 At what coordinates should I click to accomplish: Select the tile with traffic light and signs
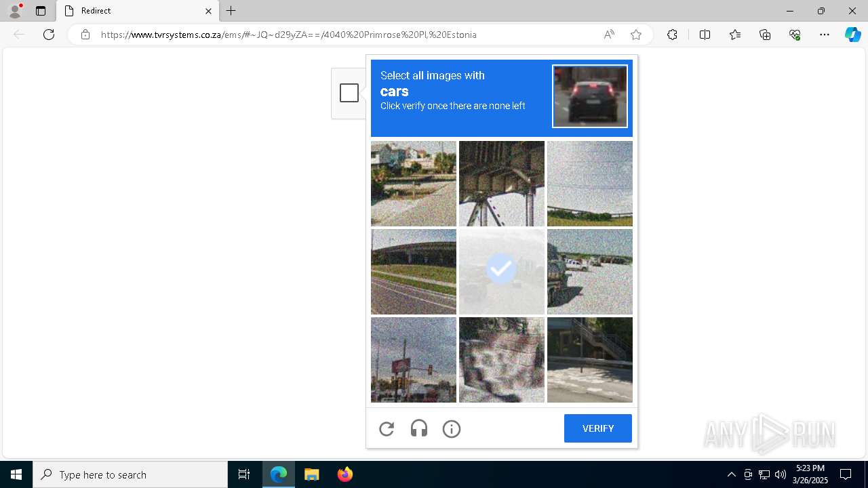[414, 360]
